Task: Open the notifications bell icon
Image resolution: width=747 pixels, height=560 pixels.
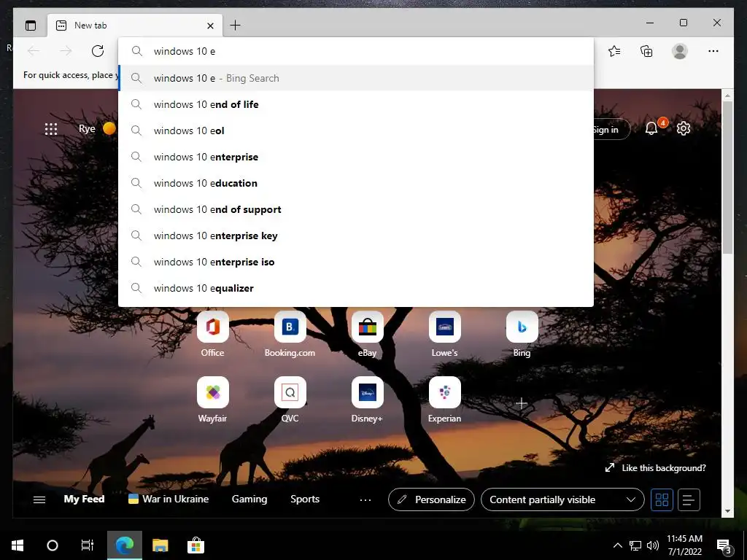Action: 651,128
